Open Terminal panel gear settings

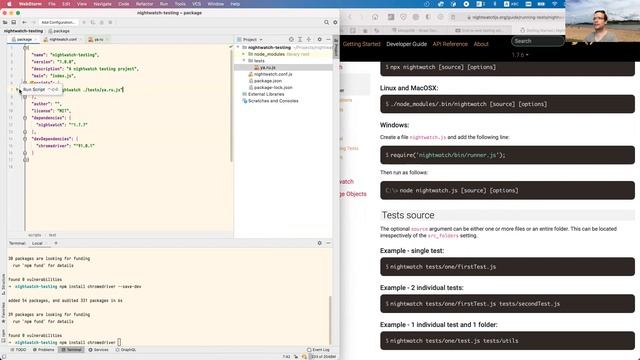coord(320,243)
